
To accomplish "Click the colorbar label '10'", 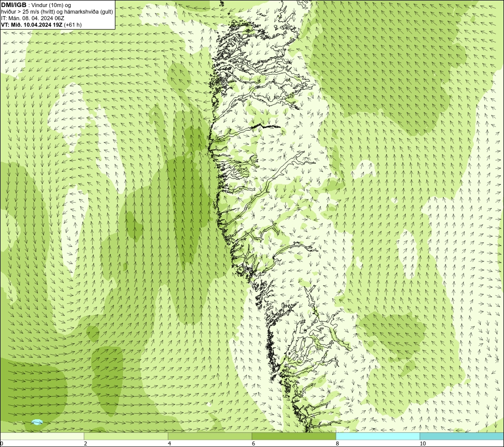I will click(x=423, y=444).
